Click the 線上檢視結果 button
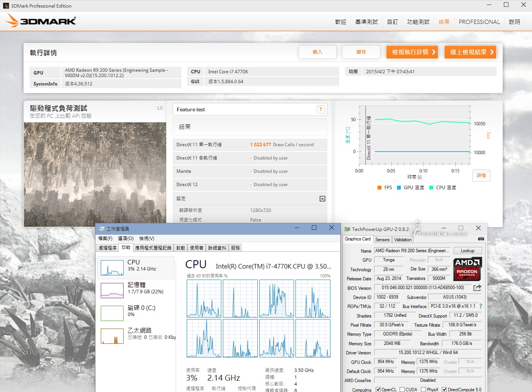Viewport: 532px width, 392px height. coord(470,52)
